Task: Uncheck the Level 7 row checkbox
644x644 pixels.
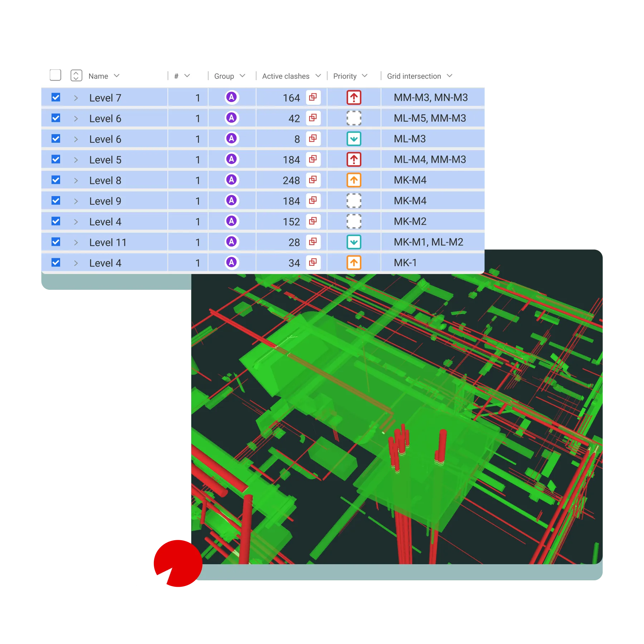Action: click(55, 97)
